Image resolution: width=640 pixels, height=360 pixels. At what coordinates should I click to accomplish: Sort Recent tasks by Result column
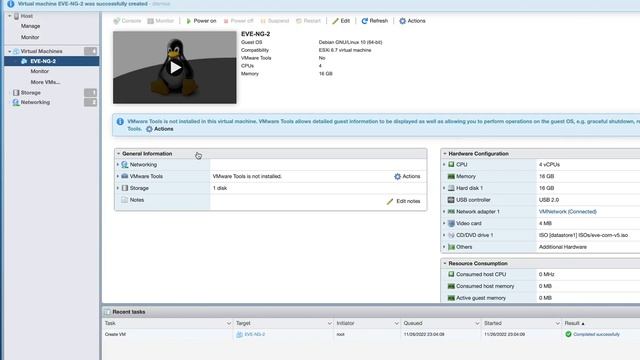574,323
